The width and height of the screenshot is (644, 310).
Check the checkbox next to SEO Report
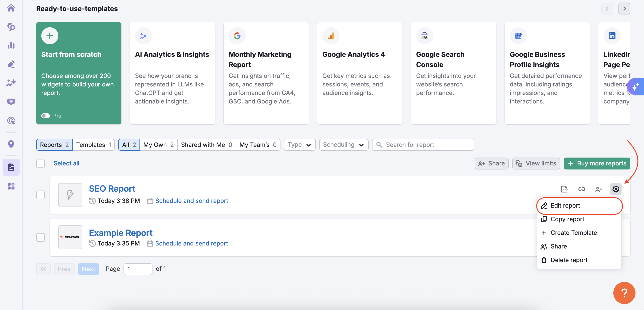click(x=40, y=195)
